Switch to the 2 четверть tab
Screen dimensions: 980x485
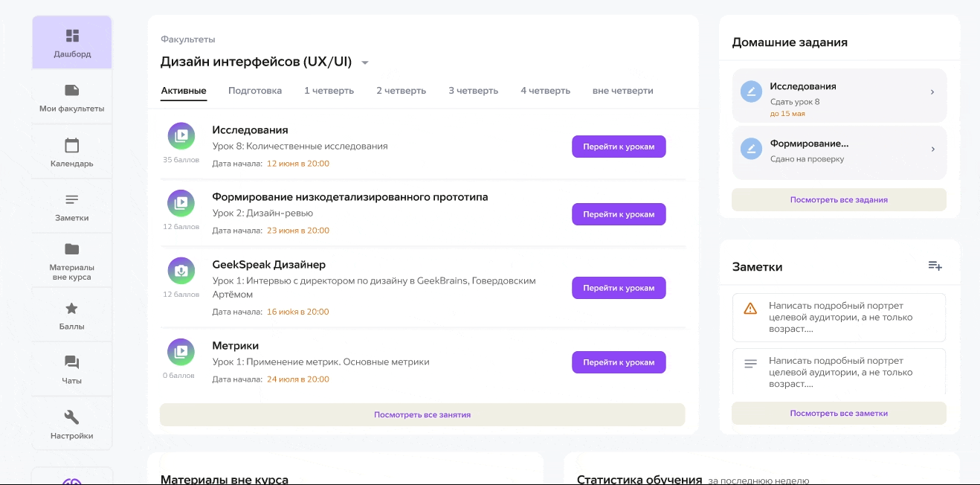[400, 90]
